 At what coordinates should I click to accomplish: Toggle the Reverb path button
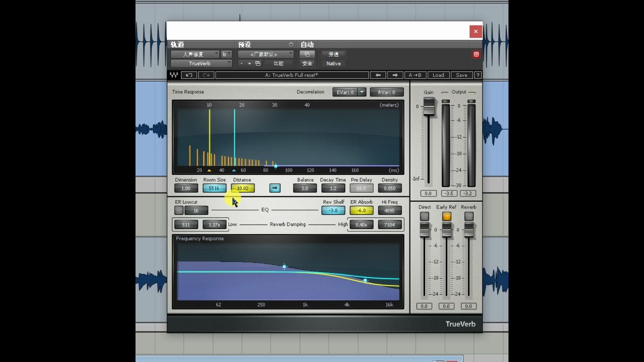pyautogui.click(x=469, y=217)
